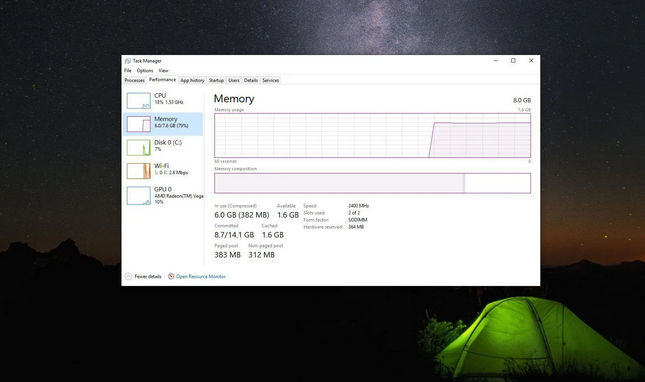Open the Options menu

pyautogui.click(x=145, y=70)
